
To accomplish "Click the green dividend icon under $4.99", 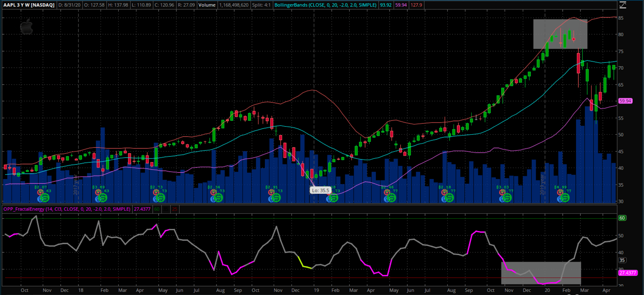I will [565, 198].
